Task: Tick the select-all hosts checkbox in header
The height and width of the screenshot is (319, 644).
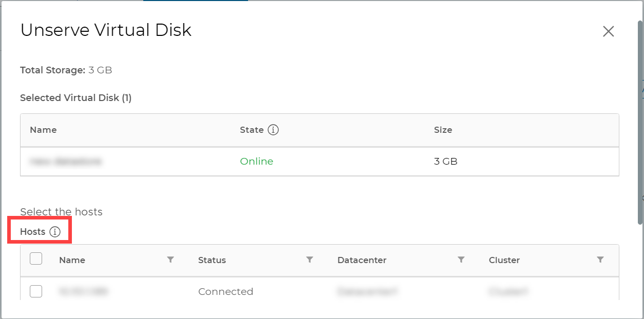Action: pyautogui.click(x=36, y=258)
